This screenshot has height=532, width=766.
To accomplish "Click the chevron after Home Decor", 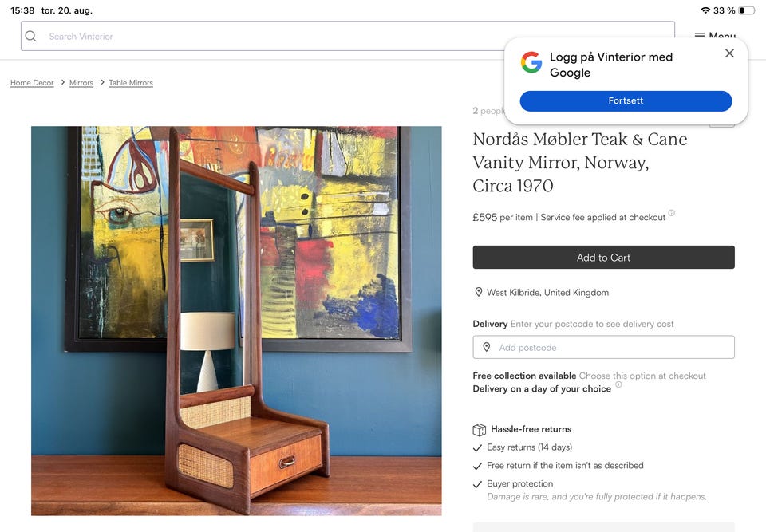I will coord(62,82).
